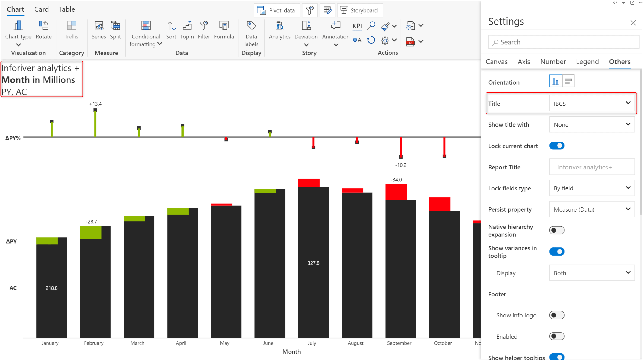This screenshot has height=361, width=644.
Task: Enable Native hierarchy expansion toggle
Action: (x=557, y=230)
